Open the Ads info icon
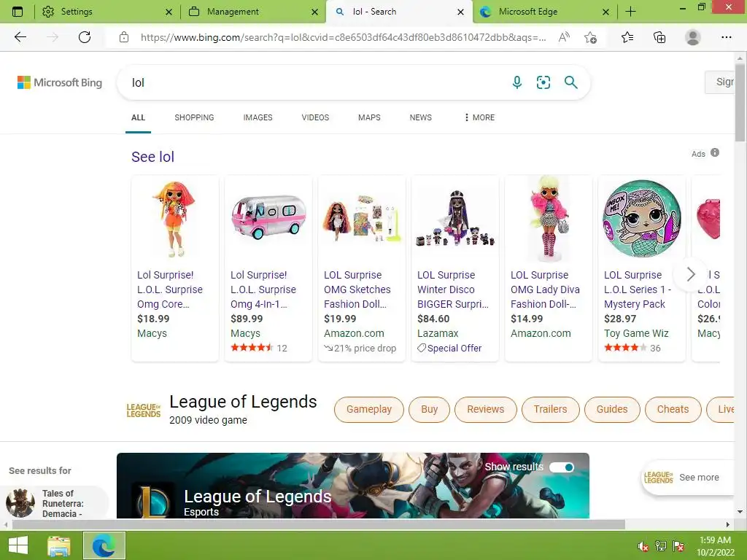Image resolution: width=747 pixels, height=560 pixels. pyautogui.click(x=715, y=152)
